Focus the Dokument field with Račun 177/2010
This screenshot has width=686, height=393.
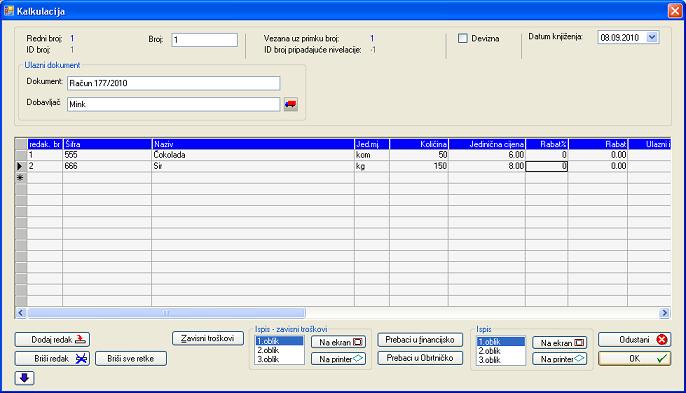[x=173, y=83]
